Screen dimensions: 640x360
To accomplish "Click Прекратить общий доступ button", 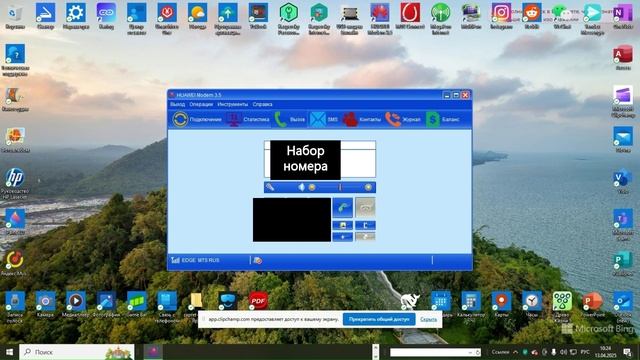I will (379, 319).
